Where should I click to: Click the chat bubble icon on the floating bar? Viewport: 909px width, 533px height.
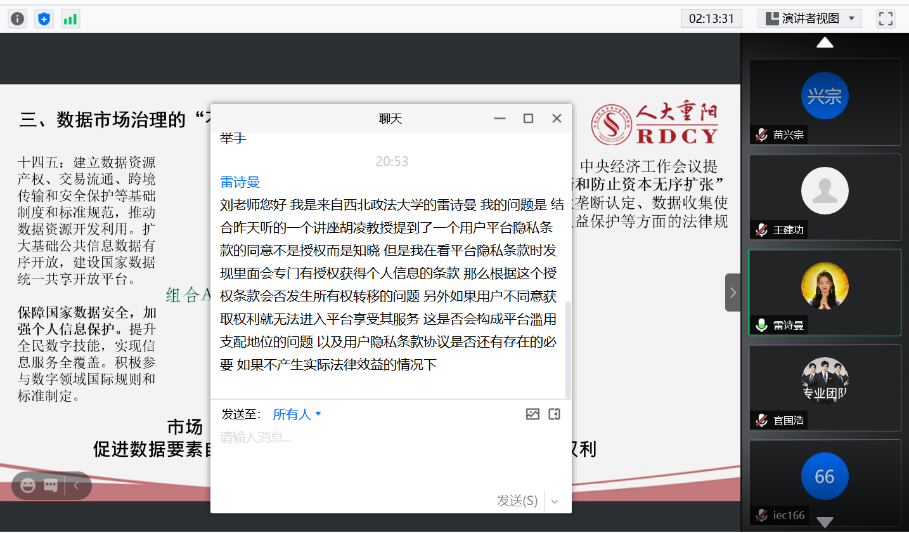click(x=50, y=485)
